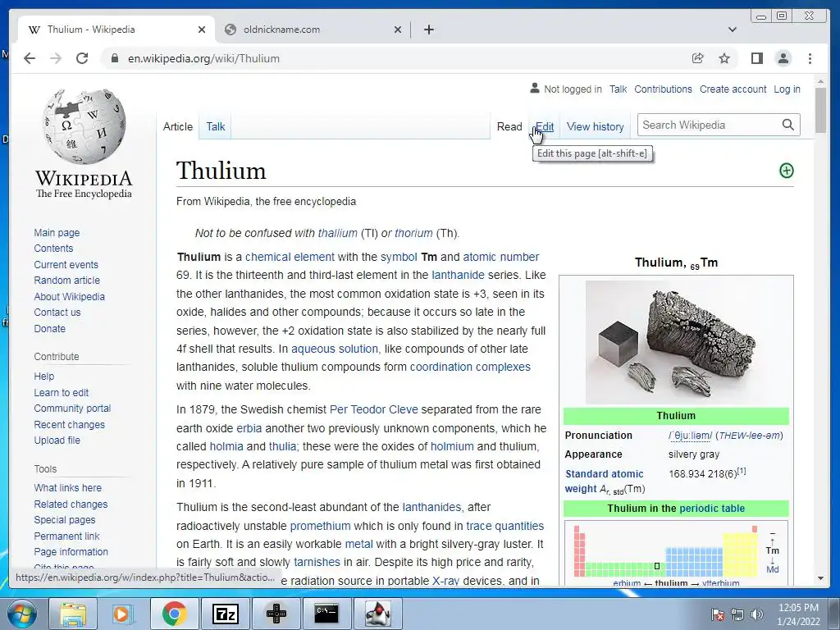
Task: Click the network tray icon
Action: (x=737, y=614)
